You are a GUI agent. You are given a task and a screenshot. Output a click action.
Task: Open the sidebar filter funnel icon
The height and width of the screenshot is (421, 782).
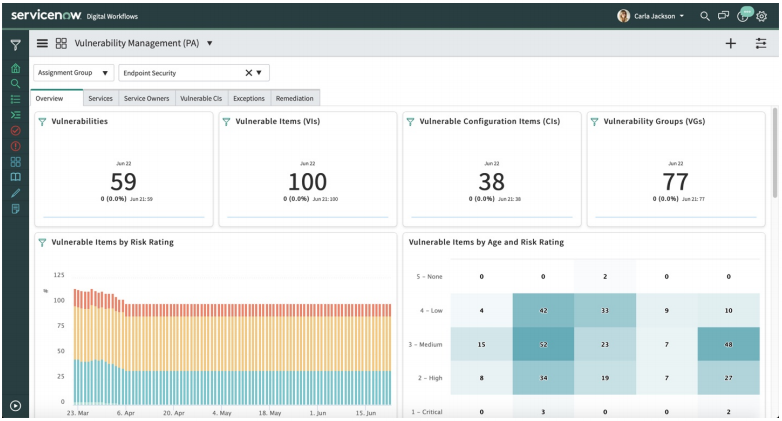click(15, 45)
